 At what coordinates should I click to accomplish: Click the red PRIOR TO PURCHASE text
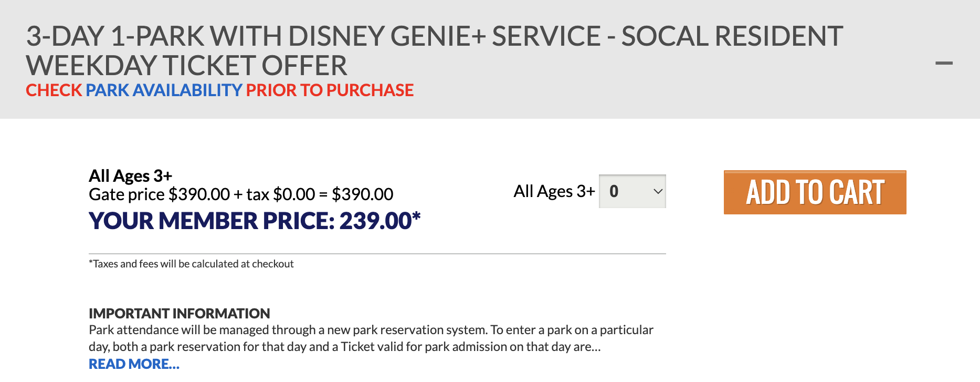330,90
